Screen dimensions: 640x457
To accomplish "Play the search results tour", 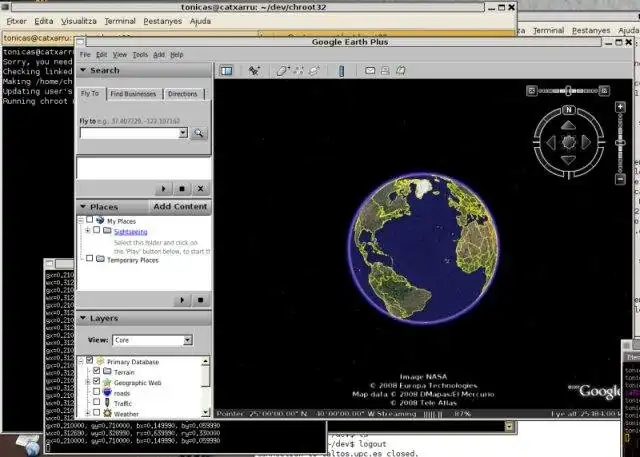I will [x=163, y=189].
